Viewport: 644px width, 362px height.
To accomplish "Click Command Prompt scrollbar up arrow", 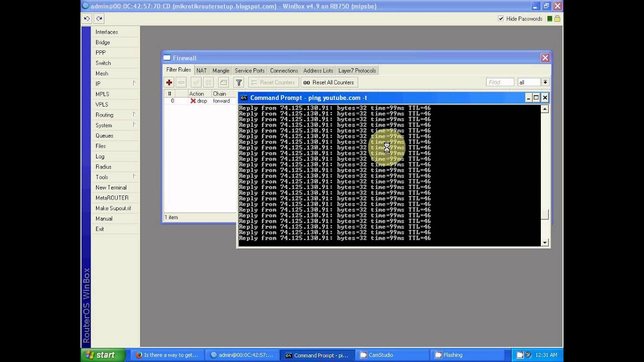I will [x=544, y=109].
